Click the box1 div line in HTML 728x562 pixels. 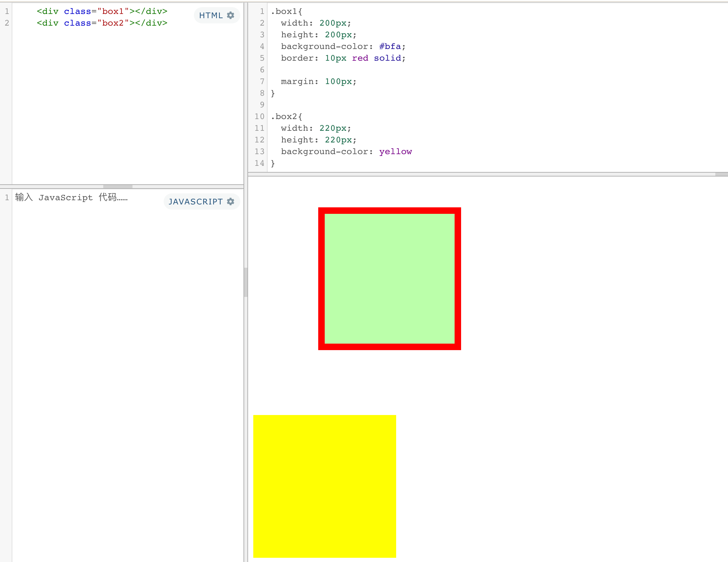pyautogui.click(x=102, y=11)
